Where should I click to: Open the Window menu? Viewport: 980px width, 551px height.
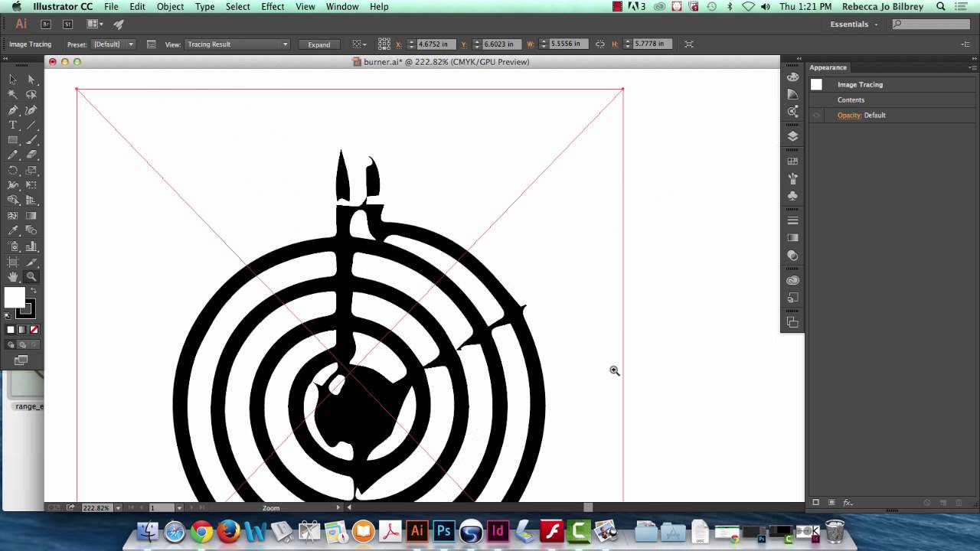[x=342, y=6]
